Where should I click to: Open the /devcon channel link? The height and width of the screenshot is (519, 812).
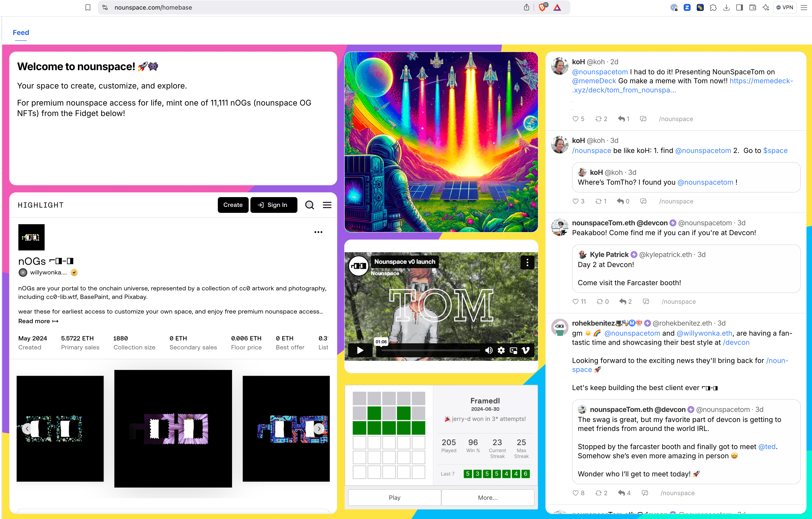coord(736,342)
